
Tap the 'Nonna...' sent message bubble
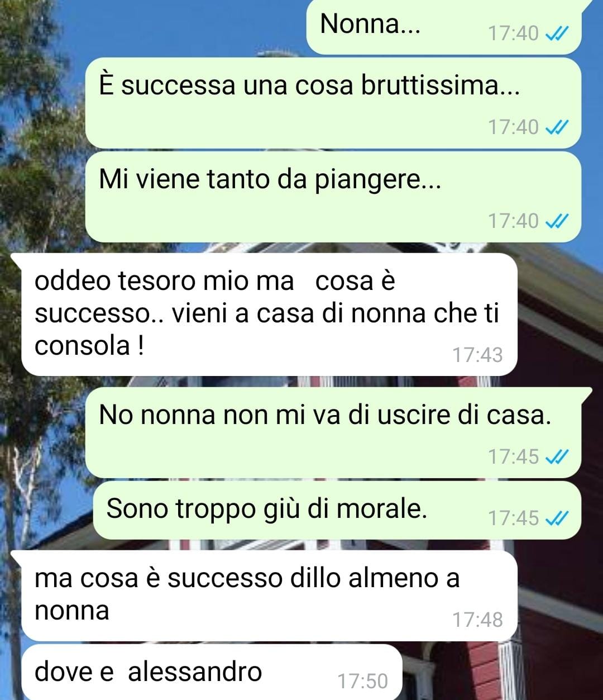click(x=444, y=27)
